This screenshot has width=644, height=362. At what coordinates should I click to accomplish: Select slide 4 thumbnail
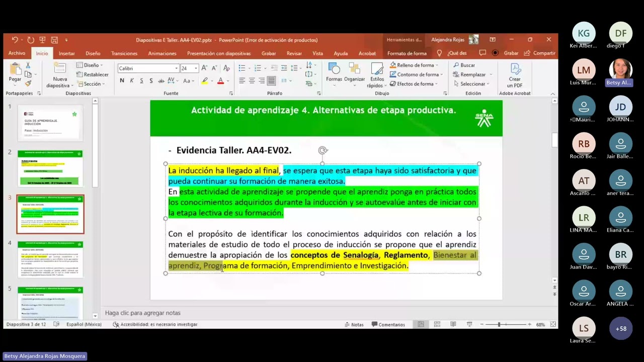(50, 259)
